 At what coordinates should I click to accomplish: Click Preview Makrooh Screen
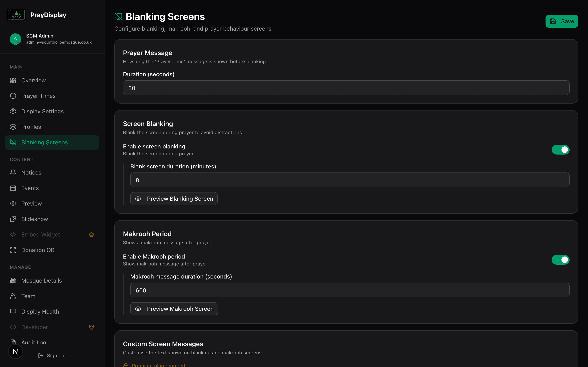coord(174,308)
